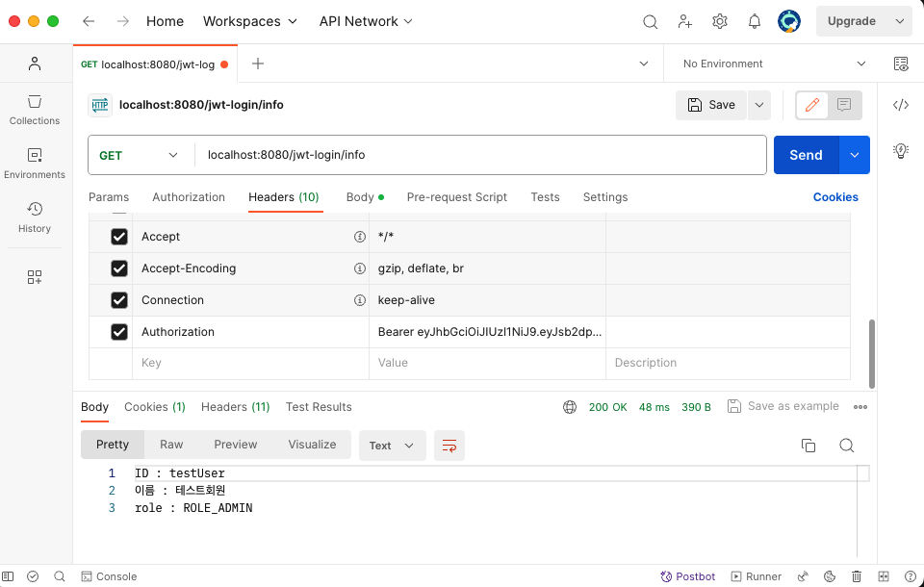Screen dimensions: 924x587
Task: Switch to the Params tab
Action: (x=109, y=197)
